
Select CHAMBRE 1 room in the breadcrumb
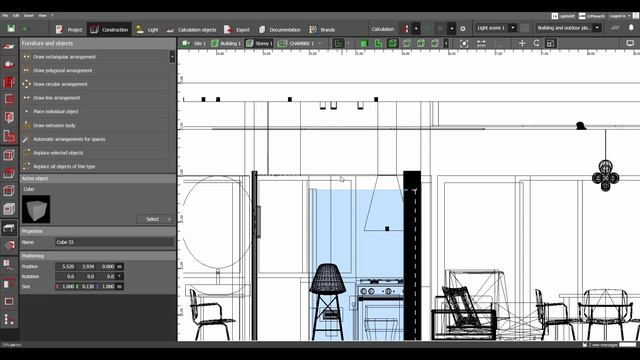click(x=296, y=43)
